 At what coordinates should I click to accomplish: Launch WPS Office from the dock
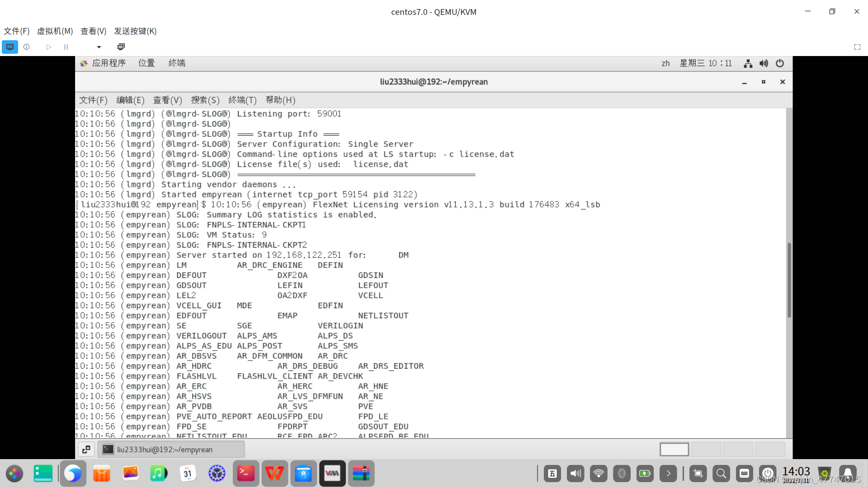(x=274, y=474)
